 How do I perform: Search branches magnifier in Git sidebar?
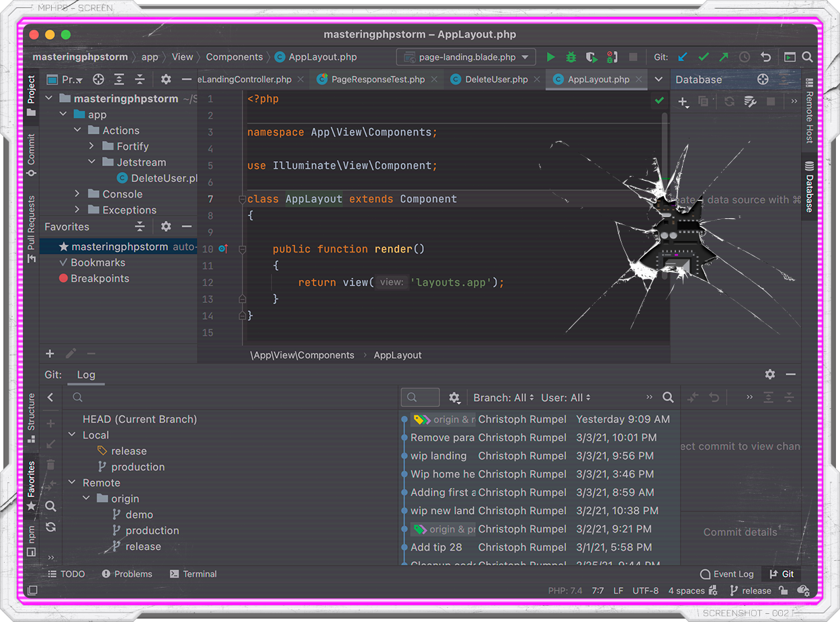click(x=50, y=506)
